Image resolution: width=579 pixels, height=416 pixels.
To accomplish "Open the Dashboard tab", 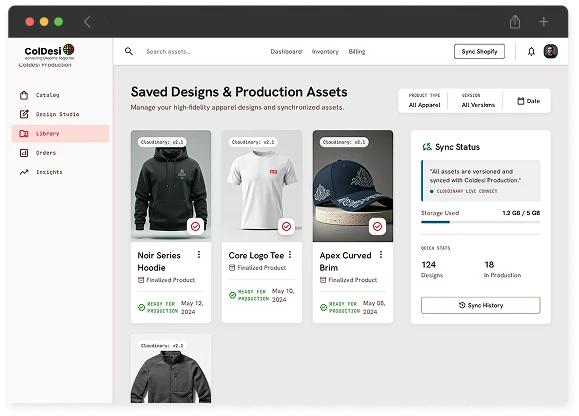I will (x=286, y=52).
